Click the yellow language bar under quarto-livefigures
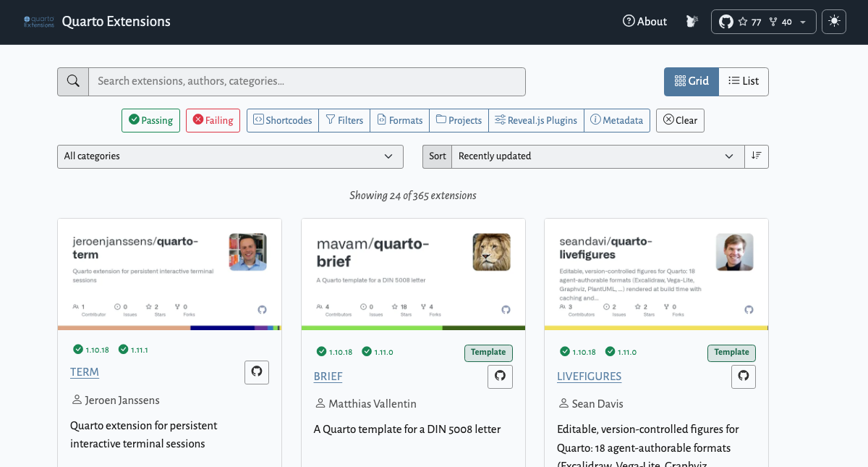The width and height of the screenshot is (868, 467). (x=656, y=328)
